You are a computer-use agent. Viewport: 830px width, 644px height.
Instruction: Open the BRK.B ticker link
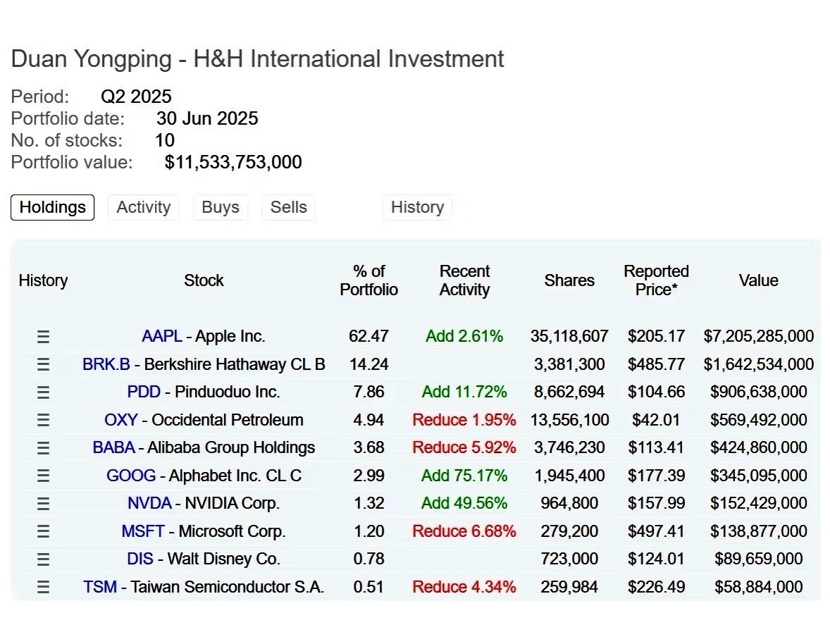106,364
